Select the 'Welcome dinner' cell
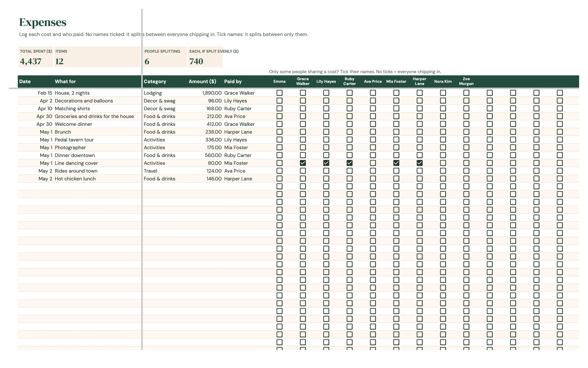588x368 pixels. [x=98, y=124]
